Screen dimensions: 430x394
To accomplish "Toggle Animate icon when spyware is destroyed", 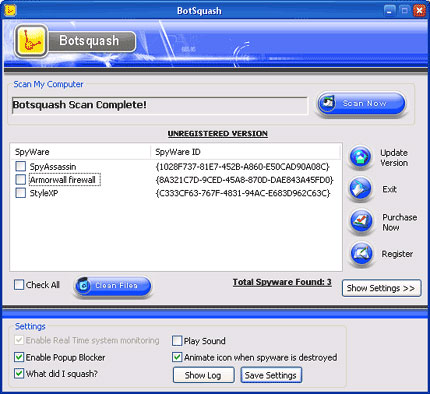I will coord(177,357).
